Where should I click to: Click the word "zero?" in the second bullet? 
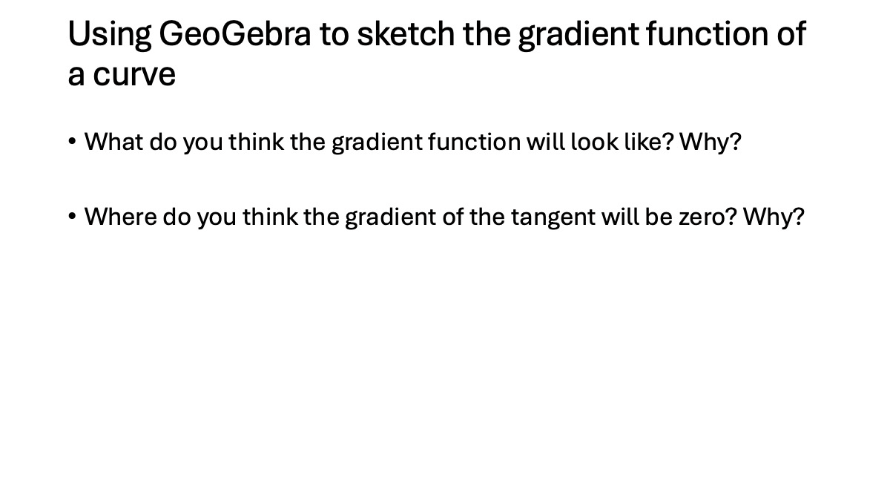pyautogui.click(x=707, y=217)
